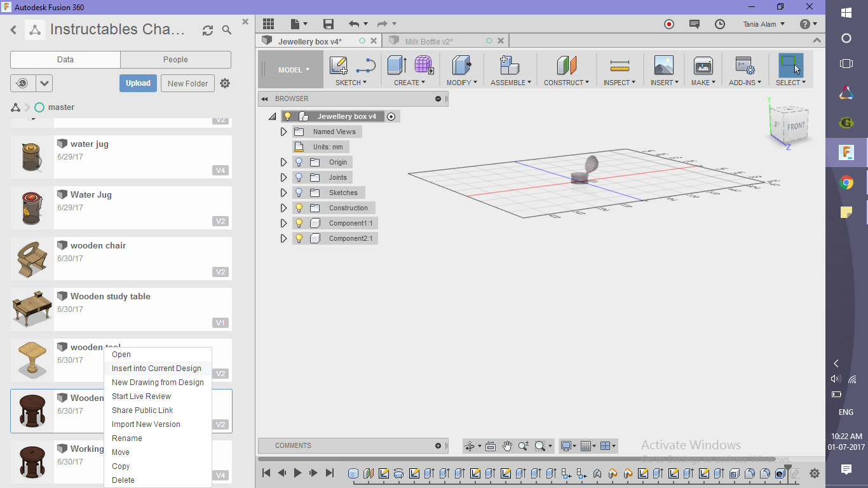The height and width of the screenshot is (488, 868).
Task: Select the spline sketch tool icon
Action: pyautogui.click(x=365, y=65)
